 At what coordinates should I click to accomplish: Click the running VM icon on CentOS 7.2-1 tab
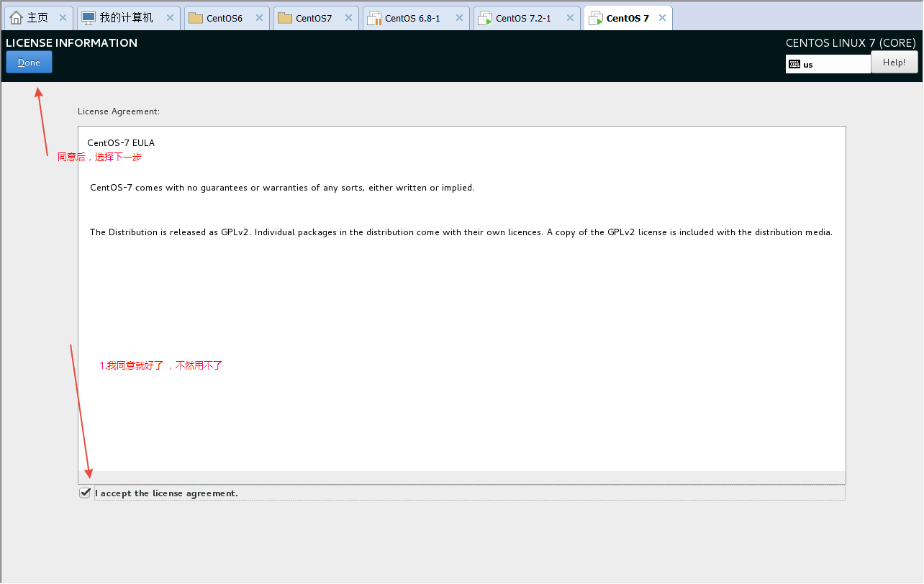[485, 18]
